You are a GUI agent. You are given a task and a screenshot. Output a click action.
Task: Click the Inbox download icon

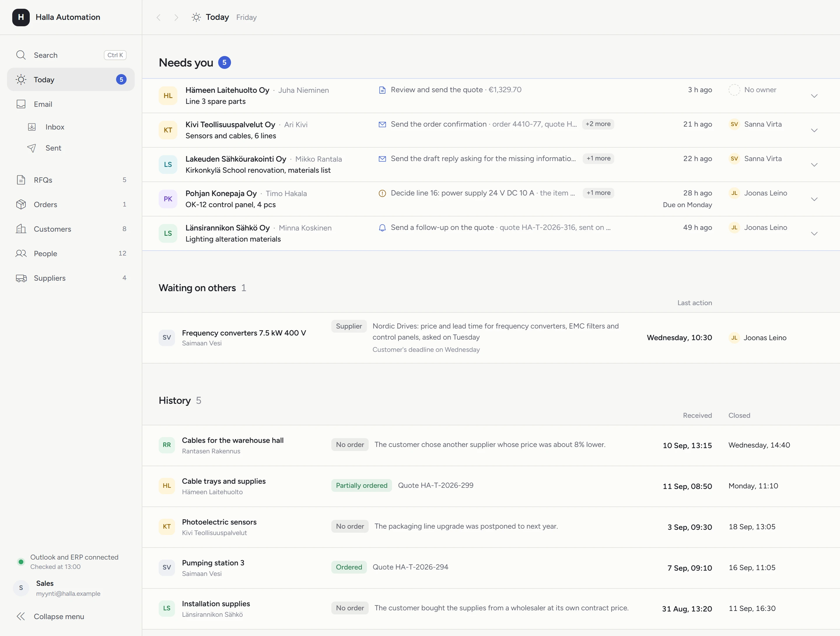(x=32, y=127)
